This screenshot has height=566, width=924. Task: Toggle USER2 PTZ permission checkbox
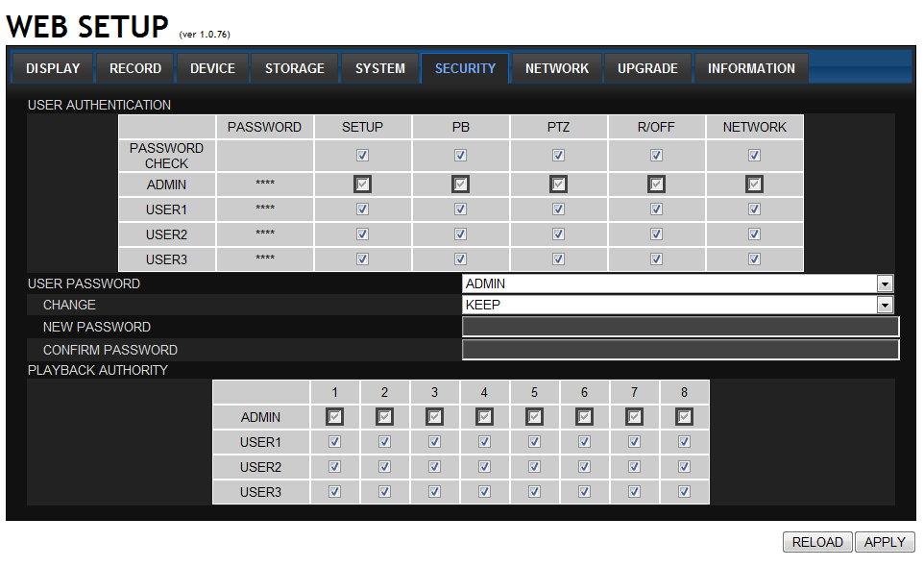558,234
